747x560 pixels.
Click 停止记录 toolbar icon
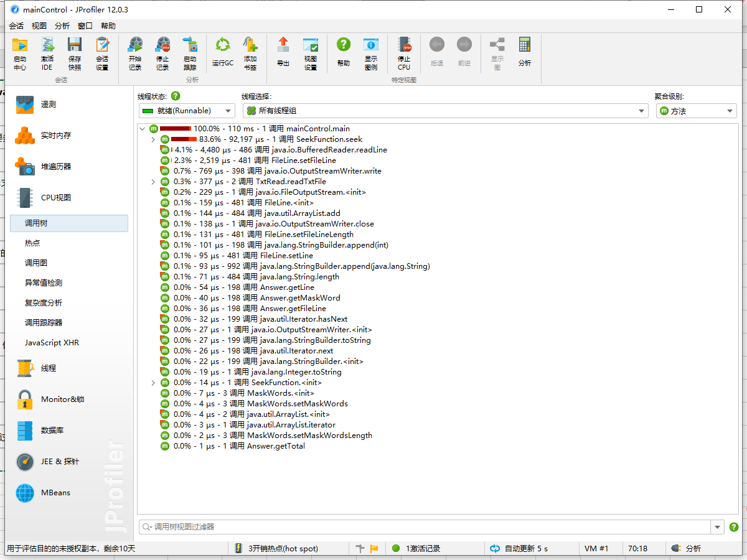(x=162, y=54)
